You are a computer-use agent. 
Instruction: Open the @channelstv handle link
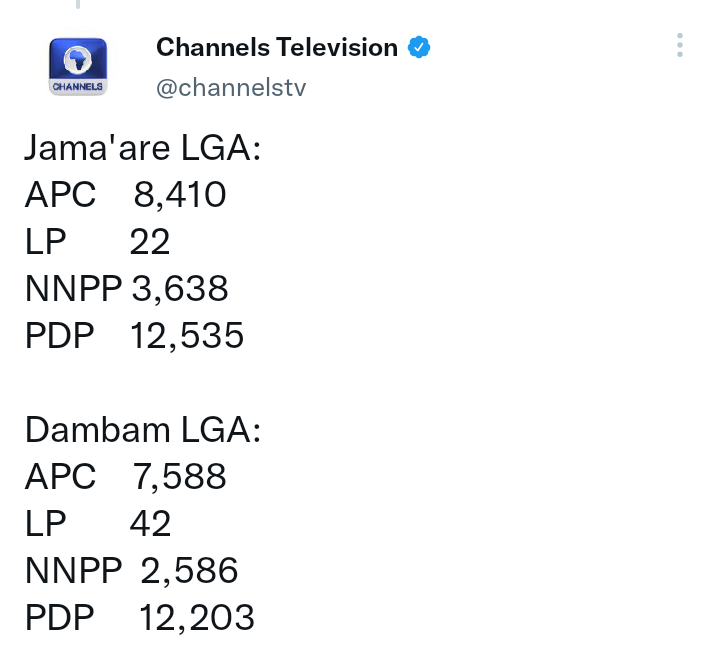[231, 87]
